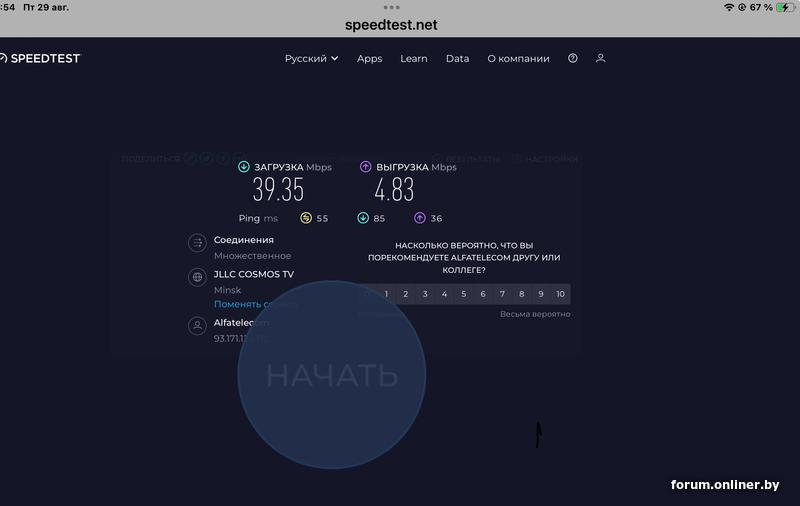The width and height of the screenshot is (800, 506).
Task: Rate recommendation score 3
Action: click(x=425, y=294)
